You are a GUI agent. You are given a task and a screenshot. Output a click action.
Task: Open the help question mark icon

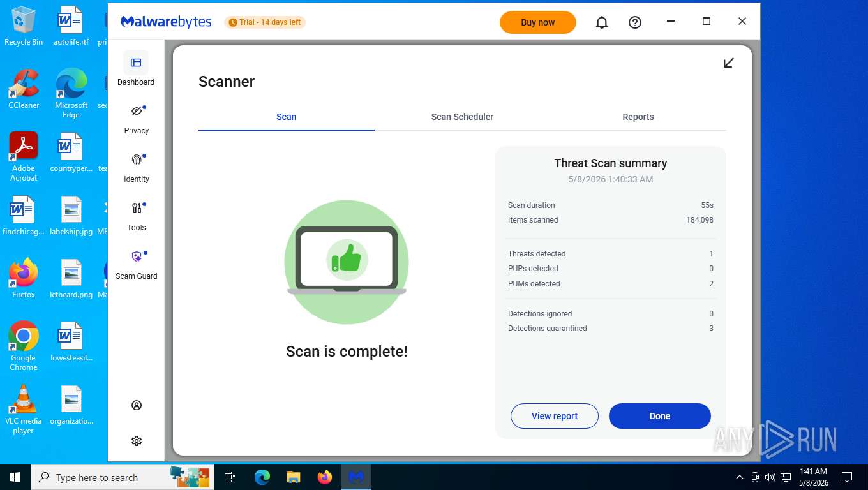(x=635, y=22)
